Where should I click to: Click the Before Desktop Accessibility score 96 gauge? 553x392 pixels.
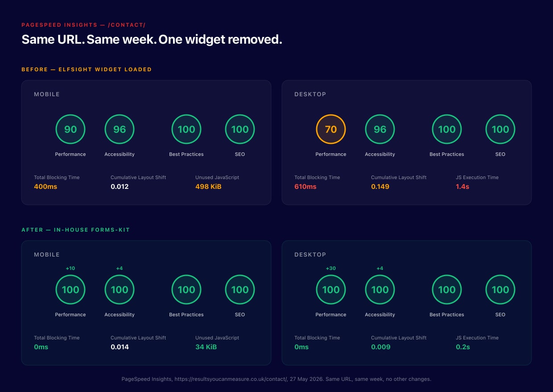[380, 129]
